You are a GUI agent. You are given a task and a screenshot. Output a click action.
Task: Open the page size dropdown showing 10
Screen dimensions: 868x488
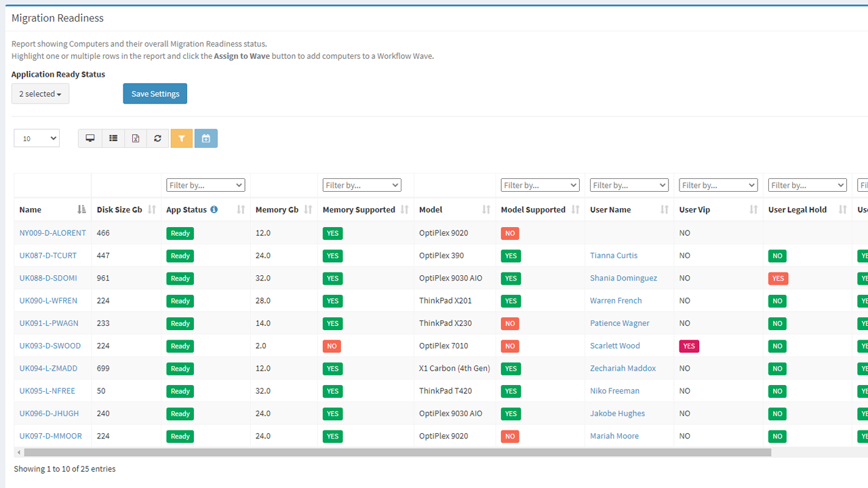pos(37,138)
